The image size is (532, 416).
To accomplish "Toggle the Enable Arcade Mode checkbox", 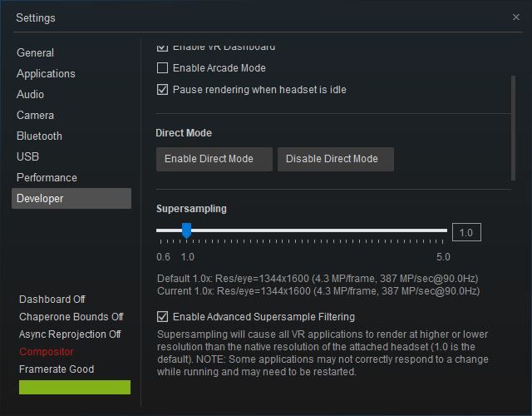I will coord(163,68).
